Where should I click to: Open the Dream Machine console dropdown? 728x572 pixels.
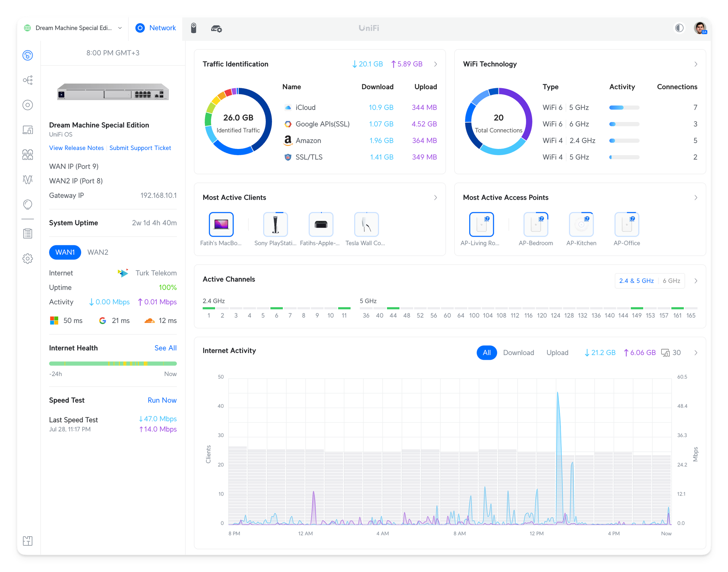(73, 28)
